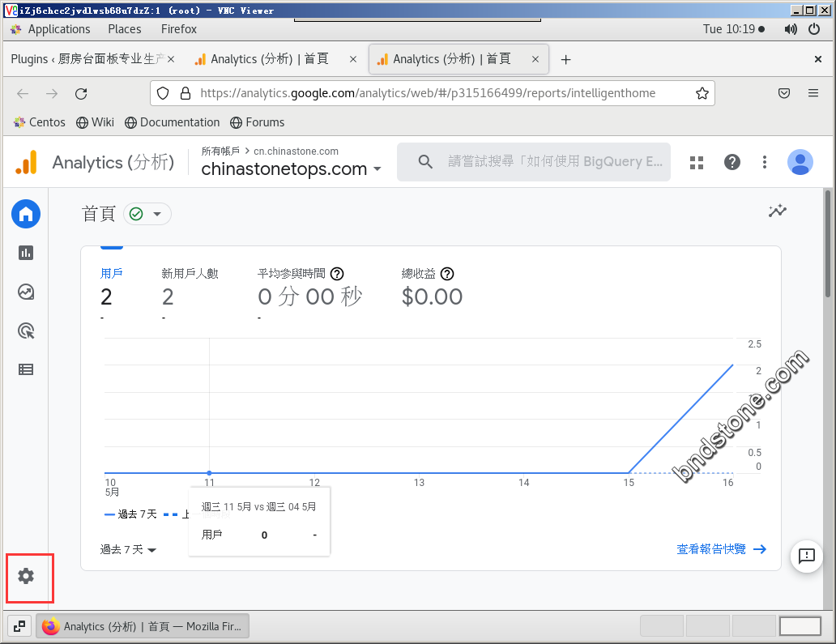Click the Insights sparkline icon

click(x=778, y=211)
